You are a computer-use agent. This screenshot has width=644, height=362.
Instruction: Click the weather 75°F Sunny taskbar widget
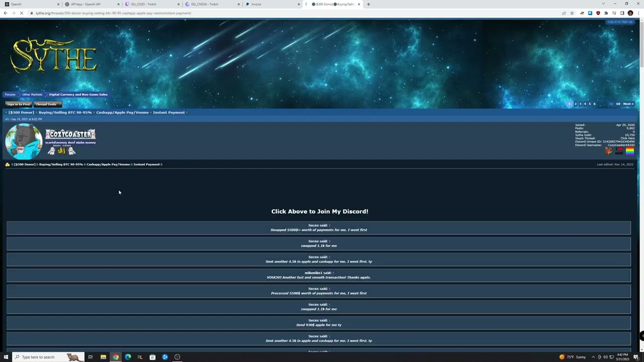coord(573,357)
